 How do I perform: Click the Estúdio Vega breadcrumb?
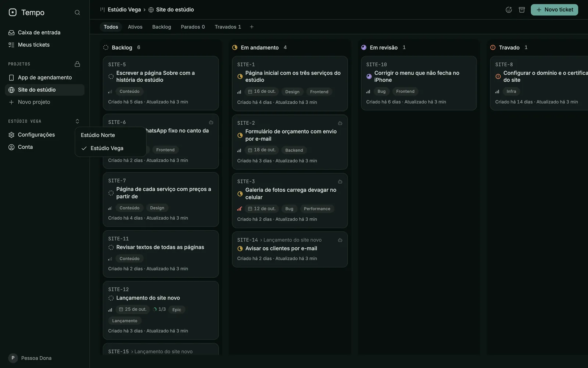click(124, 10)
